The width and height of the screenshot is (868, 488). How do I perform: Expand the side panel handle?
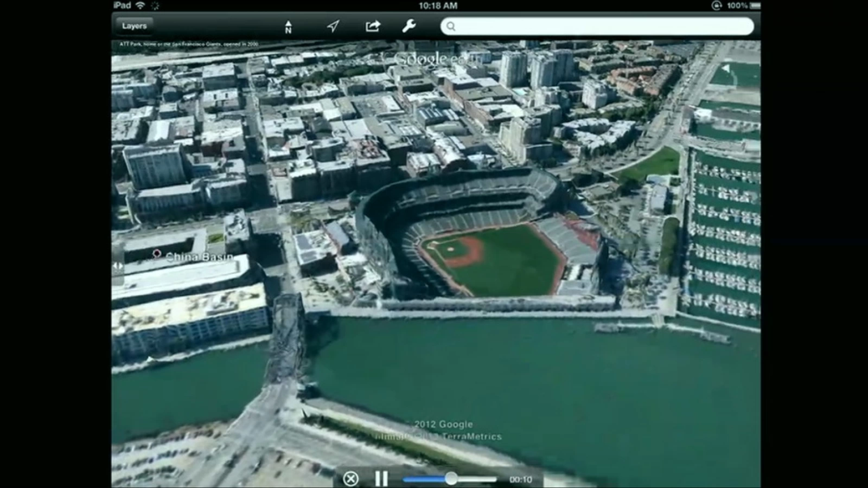117,266
